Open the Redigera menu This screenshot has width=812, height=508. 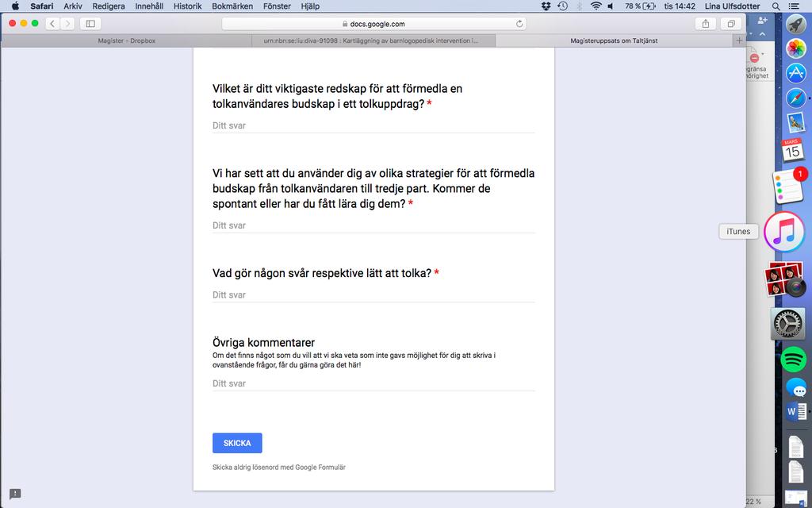(108, 6)
